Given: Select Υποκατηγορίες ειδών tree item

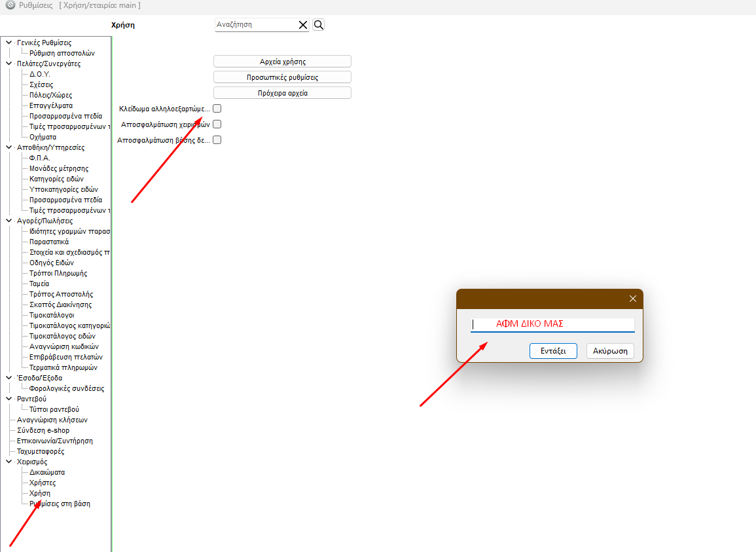Looking at the screenshot, I should click(63, 189).
